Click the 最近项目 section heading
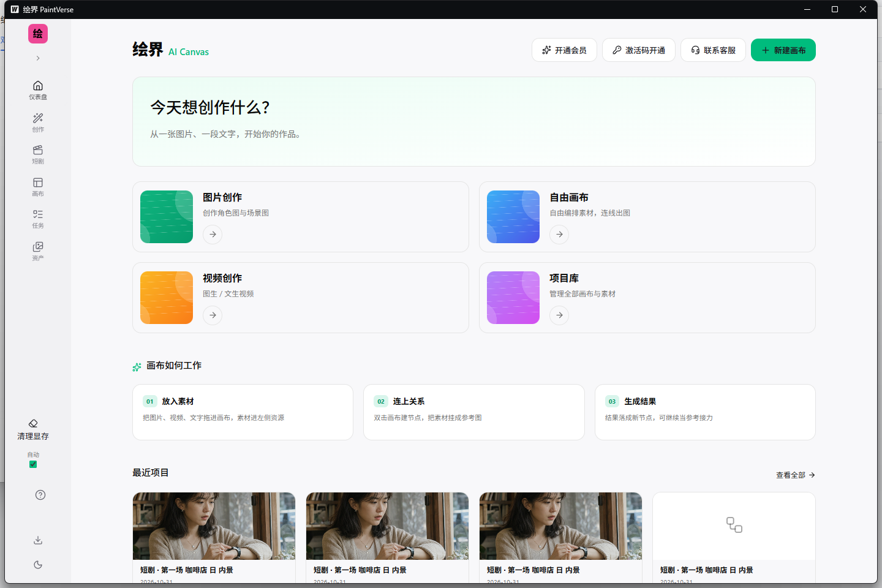This screenshot has width=882, height=588. (151, 473)
